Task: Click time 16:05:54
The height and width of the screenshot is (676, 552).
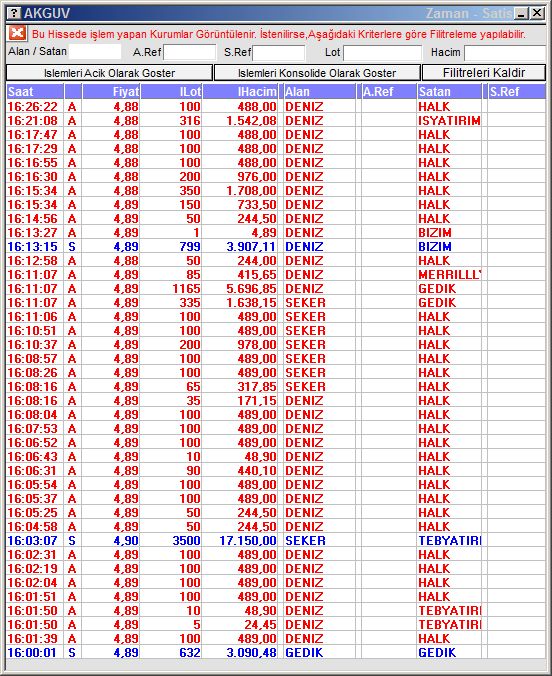Action: click(x=32, y=485)
